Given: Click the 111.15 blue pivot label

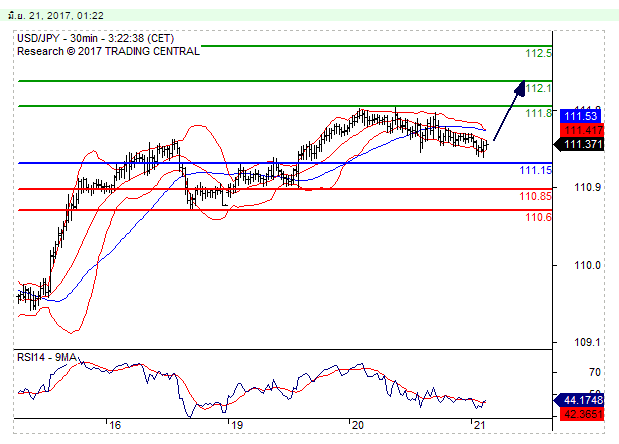Looking at the screenshot, I should (536, 171).
